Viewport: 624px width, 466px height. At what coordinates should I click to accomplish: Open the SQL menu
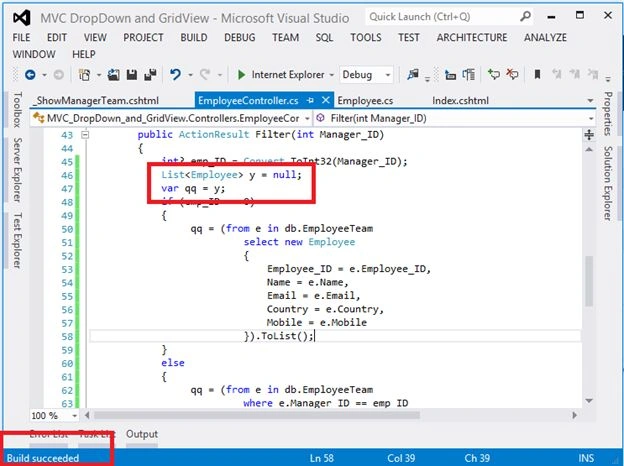324,37
